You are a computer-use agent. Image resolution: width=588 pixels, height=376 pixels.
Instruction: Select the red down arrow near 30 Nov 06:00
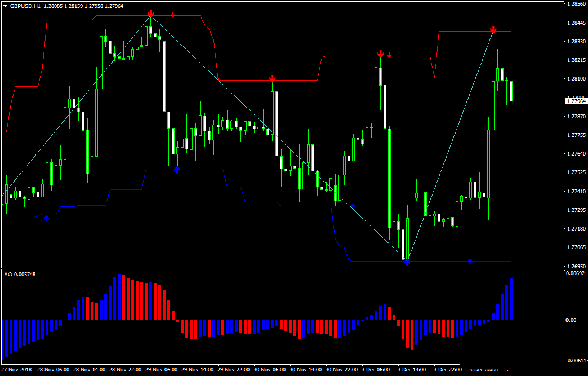[x=272, y=78]
